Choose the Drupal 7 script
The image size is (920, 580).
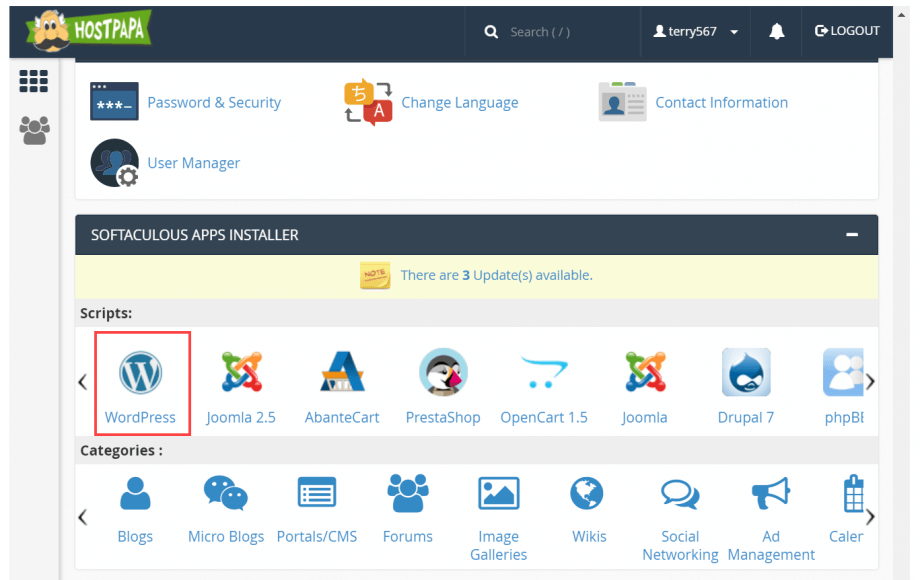tap(745, 383)
